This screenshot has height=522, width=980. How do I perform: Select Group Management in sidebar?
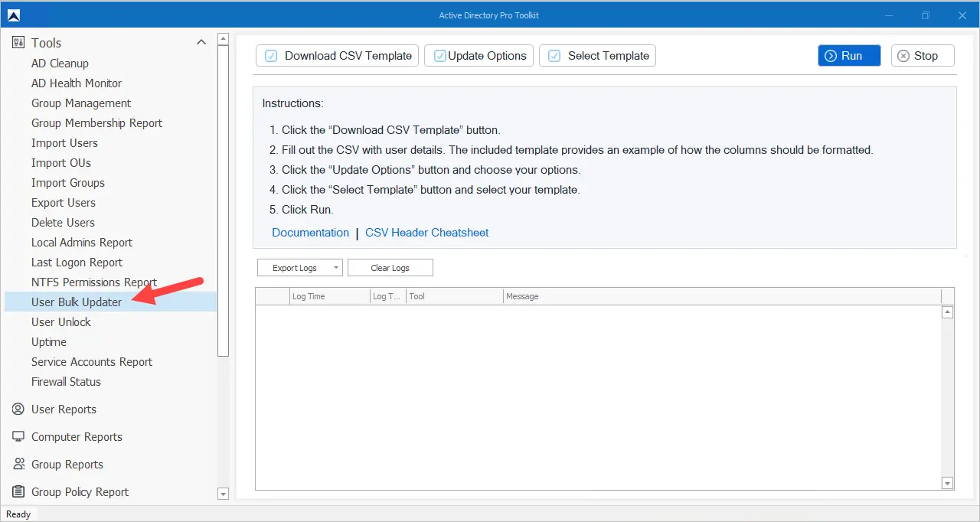click(x=81, y=103)
